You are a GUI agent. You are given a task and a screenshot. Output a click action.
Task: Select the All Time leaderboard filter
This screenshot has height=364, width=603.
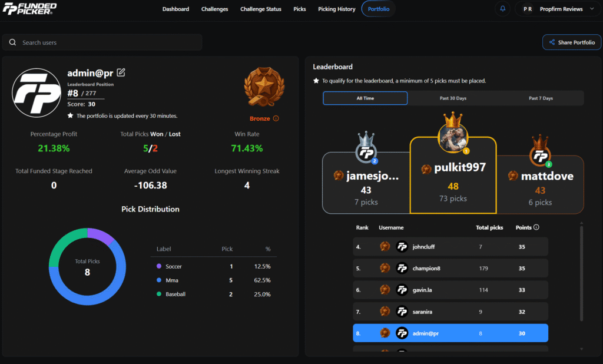click(365, 98)
